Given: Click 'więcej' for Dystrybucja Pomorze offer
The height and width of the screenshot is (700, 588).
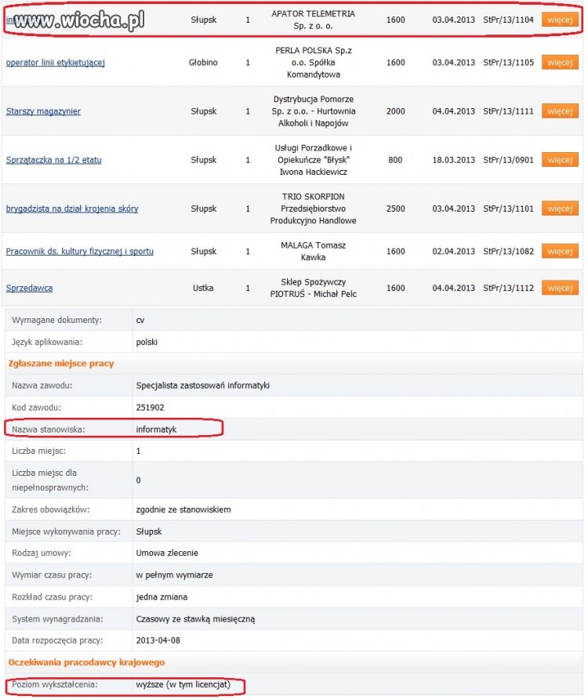Looking at the screenshot, I should [x=560, y=111].
